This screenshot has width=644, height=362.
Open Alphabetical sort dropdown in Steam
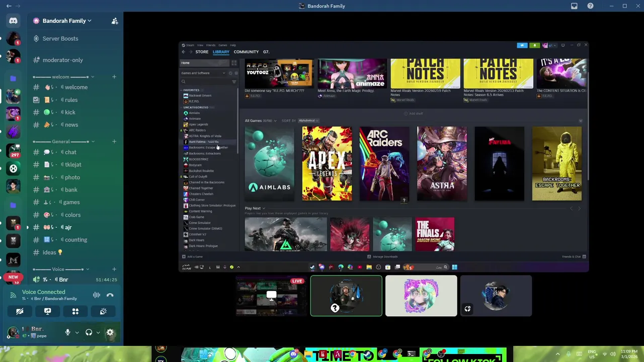click(308, 121)
